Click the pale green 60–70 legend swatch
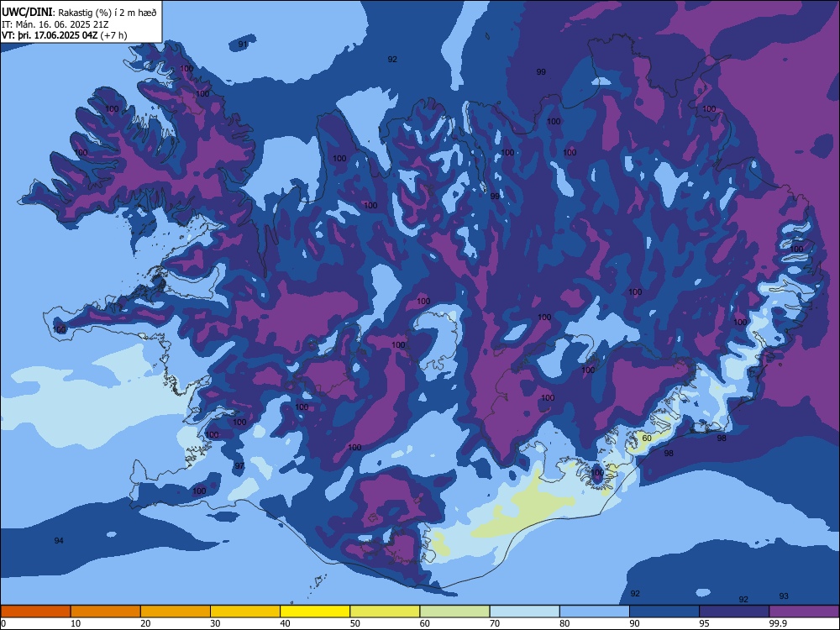This screenshot has width=840, height=630. (x=454, y=612)
